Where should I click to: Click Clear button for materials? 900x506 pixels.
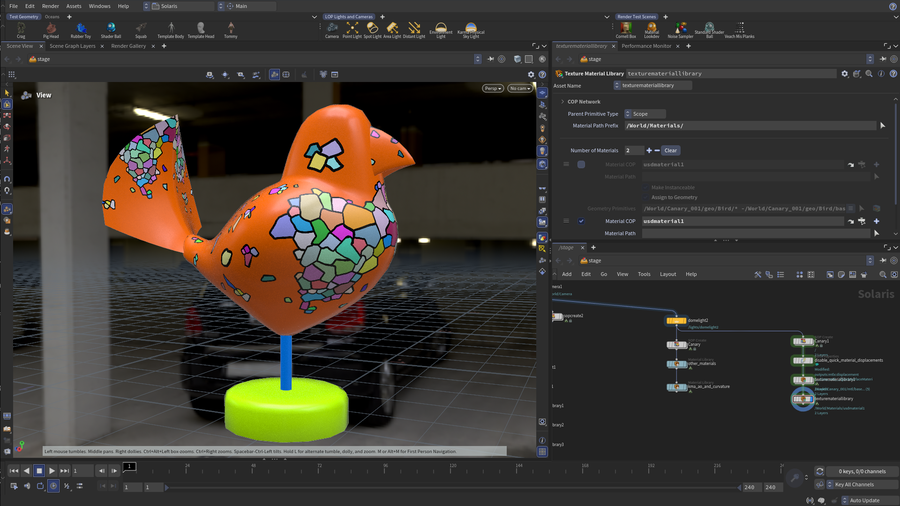tap(670, 150)
